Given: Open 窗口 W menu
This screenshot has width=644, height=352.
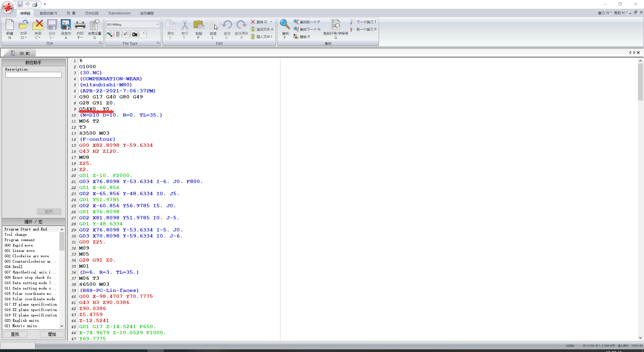Looking at the screenshot, I should (605, 13).
